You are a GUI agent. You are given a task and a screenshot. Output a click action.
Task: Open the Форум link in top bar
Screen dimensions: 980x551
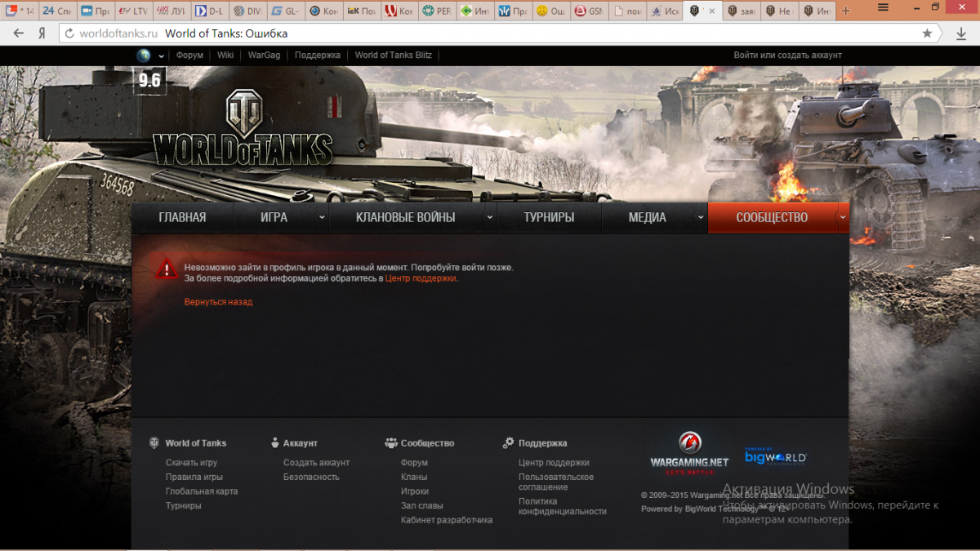189,56
